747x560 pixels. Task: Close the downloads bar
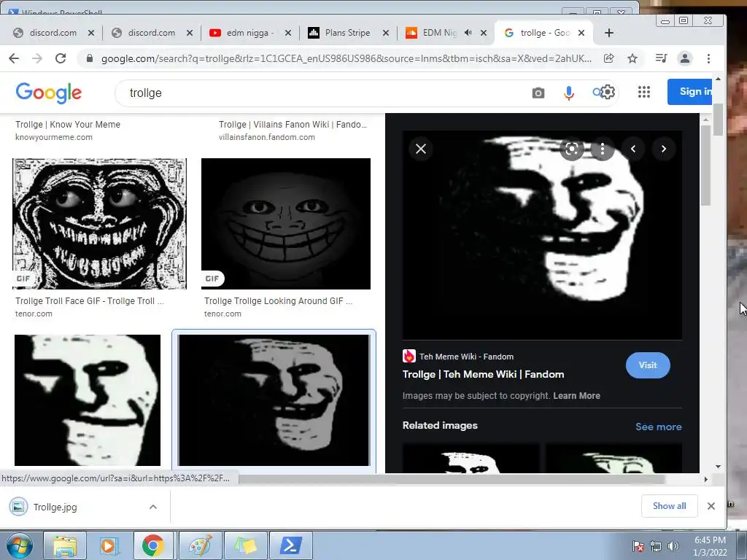[x=711, y=506]
